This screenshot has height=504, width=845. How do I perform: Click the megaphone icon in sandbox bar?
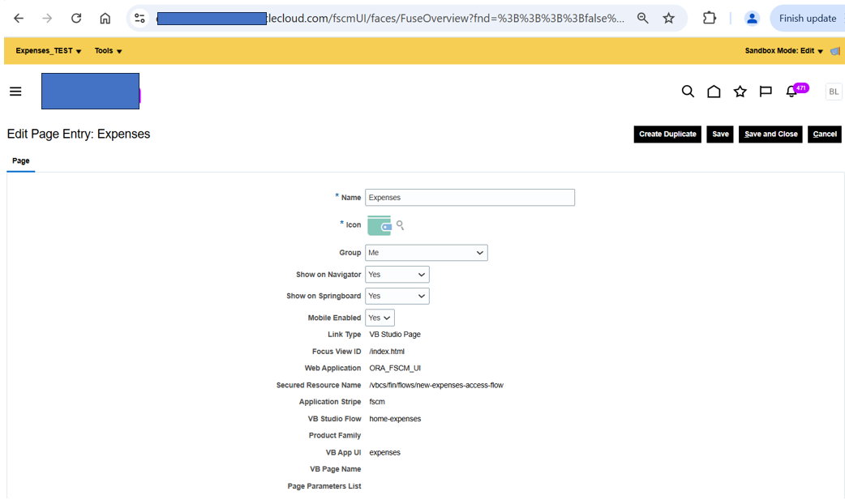834,51
